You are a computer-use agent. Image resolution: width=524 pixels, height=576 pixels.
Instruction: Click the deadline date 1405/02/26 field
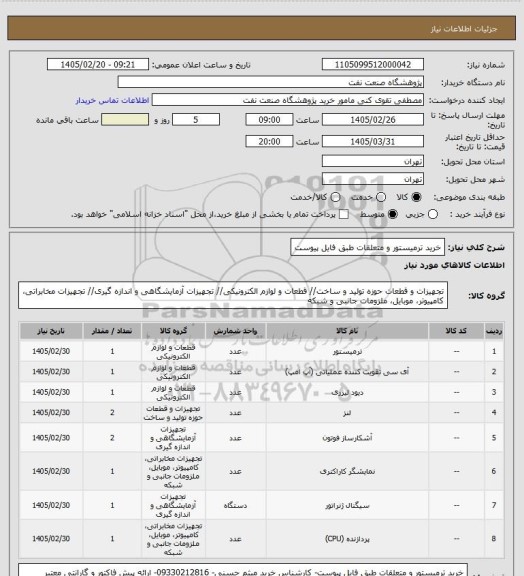pos(373,120)
